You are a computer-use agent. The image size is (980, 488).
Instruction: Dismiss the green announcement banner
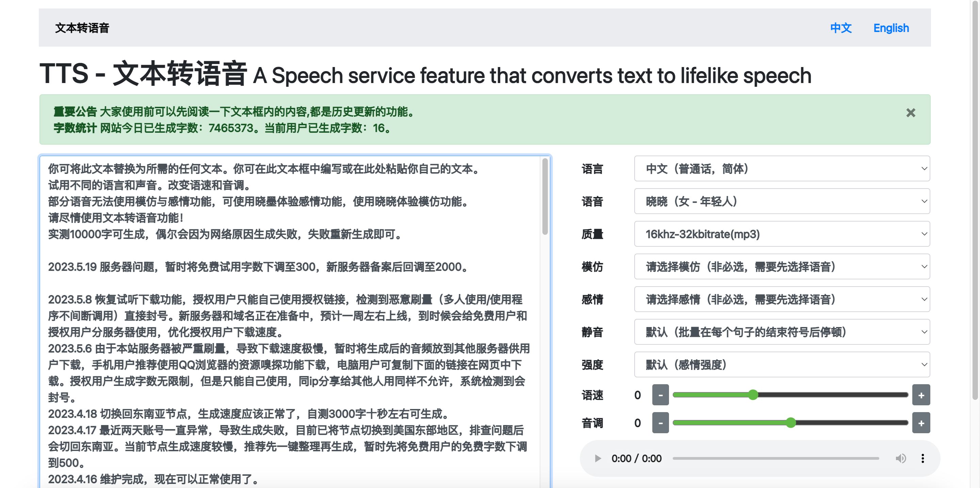[910, 113]
